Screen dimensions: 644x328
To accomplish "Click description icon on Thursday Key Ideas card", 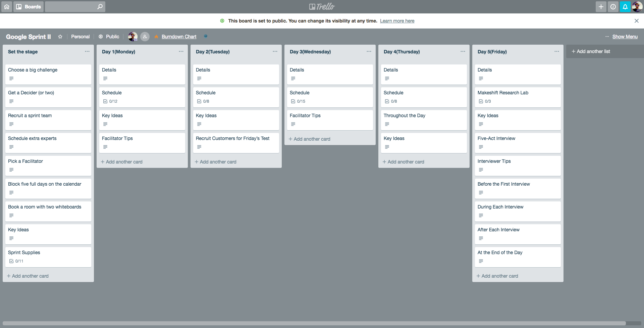I will tap(387, 147).
